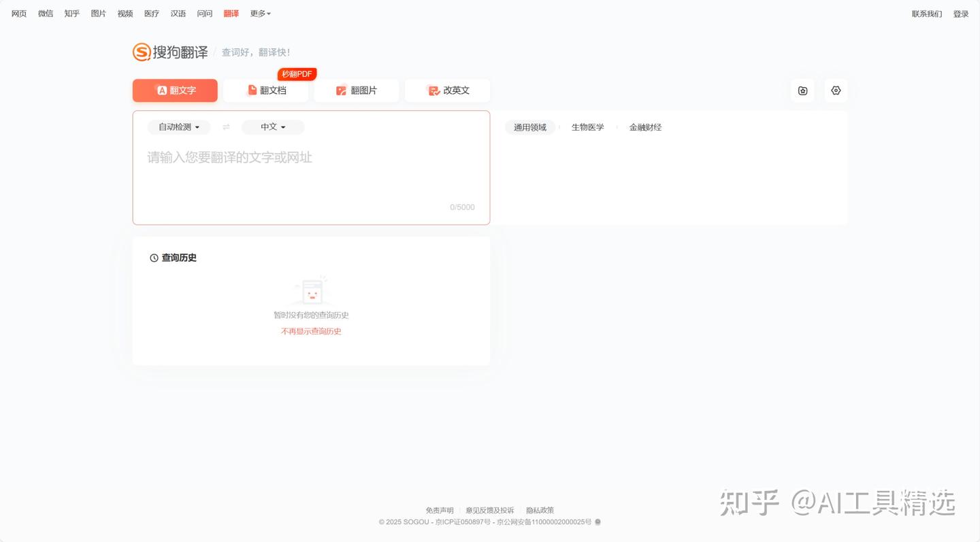Image resolution: width=980 pixels, height=542 pixels.
Task: Open 问问 in top navigation
Action: pyautogui.click(x=205, y=14)
